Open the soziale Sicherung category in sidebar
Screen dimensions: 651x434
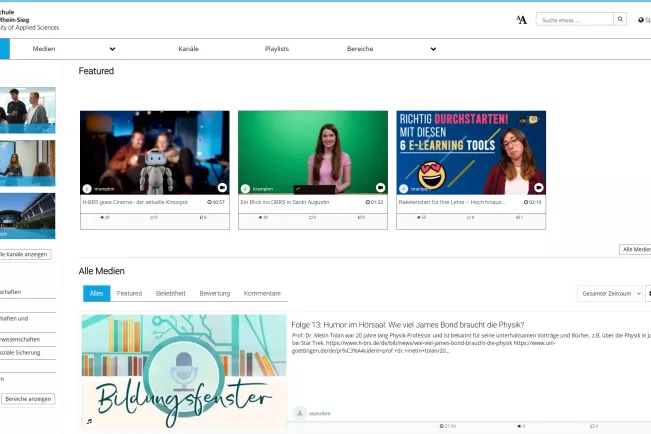20,353
